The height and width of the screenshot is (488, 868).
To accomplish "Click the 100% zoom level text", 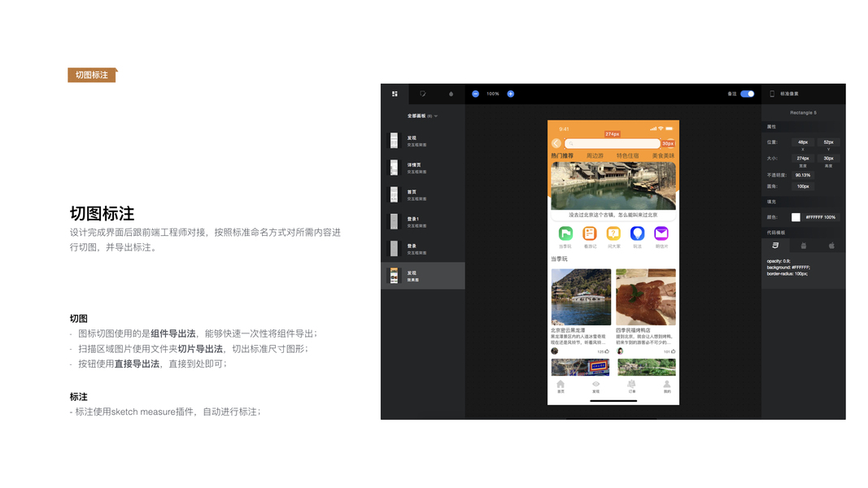I will coord(493,94).
